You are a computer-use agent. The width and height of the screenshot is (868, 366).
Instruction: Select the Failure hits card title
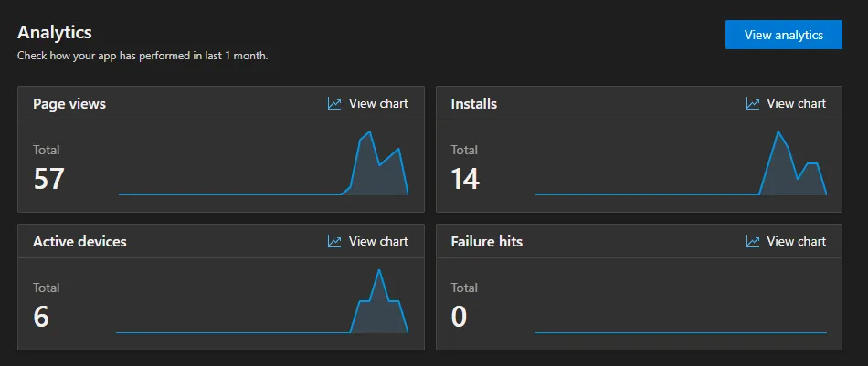(x=487, y=242)
